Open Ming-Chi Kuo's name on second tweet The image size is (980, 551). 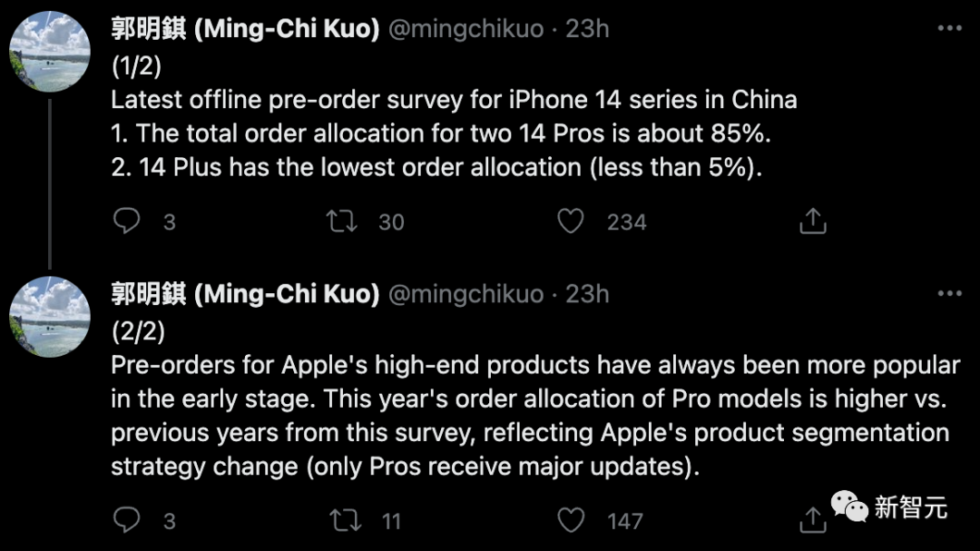[x=245, y=294]
